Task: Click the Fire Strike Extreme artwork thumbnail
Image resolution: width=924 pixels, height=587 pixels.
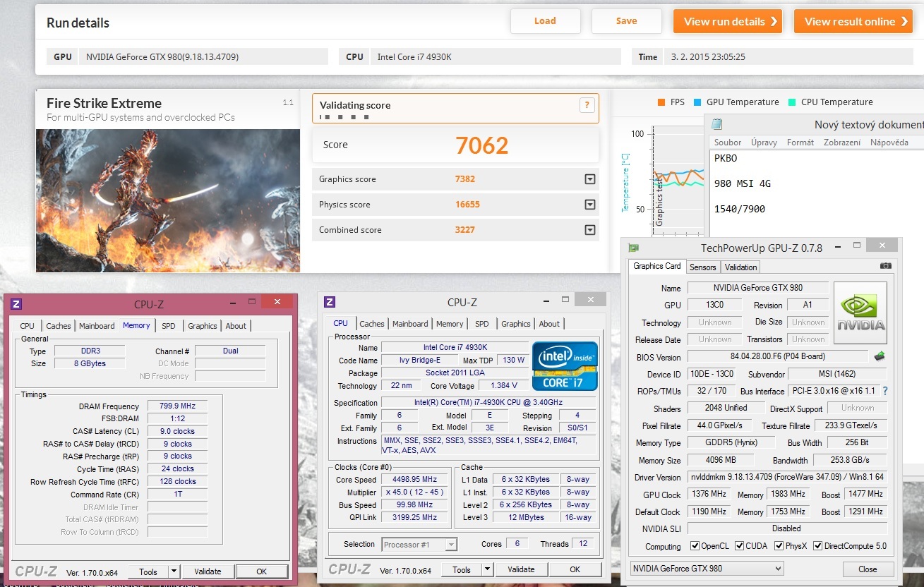Action: tap(168, 200)
